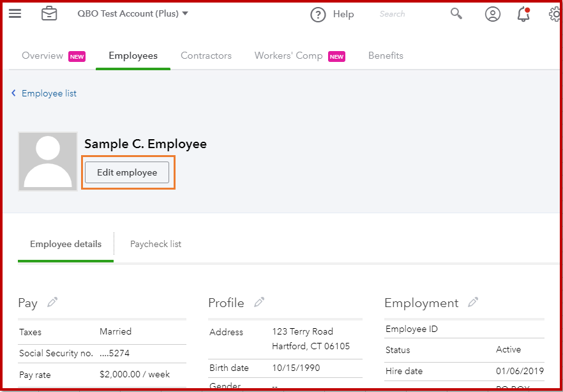This screenshot has width=563, height=392.
Task: Open the Workers' Comp tab
Action: click(289, 56)
